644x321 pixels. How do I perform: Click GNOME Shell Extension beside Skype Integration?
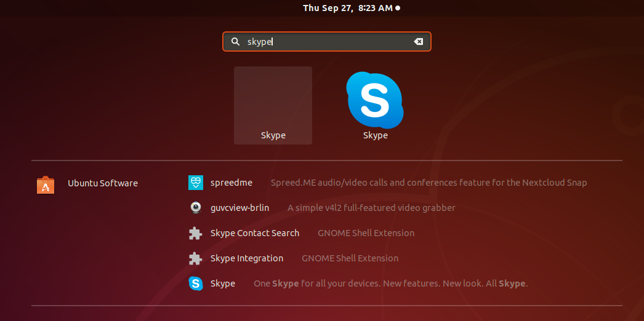[350, 258]
